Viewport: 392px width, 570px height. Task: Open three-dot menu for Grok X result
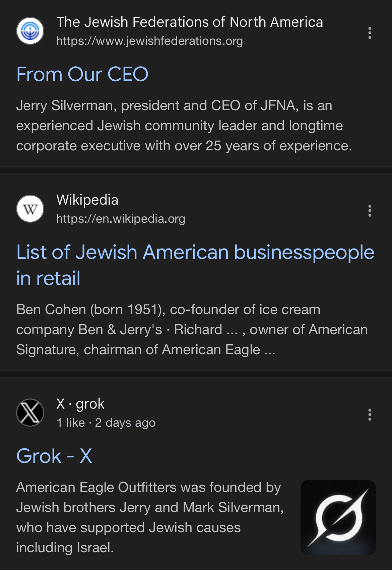[370, 415]
